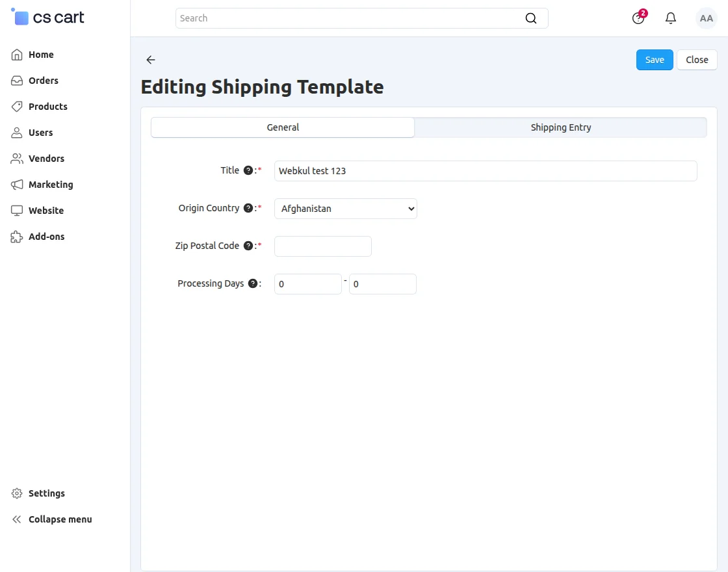Click the Collapse menu label
The image size is (728, 572).
pyautogui.click(x=60, y=519)
